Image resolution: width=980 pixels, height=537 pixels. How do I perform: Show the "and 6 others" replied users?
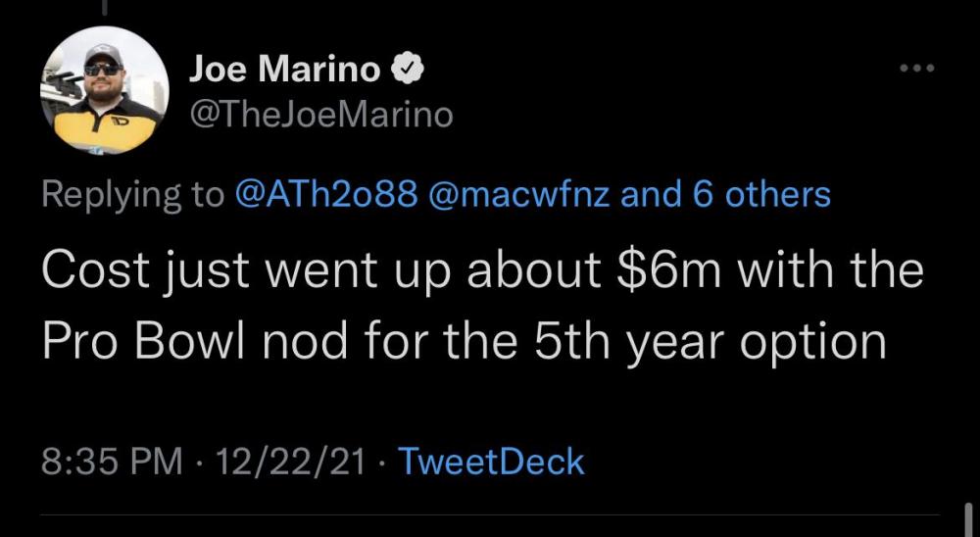[726, 194]
